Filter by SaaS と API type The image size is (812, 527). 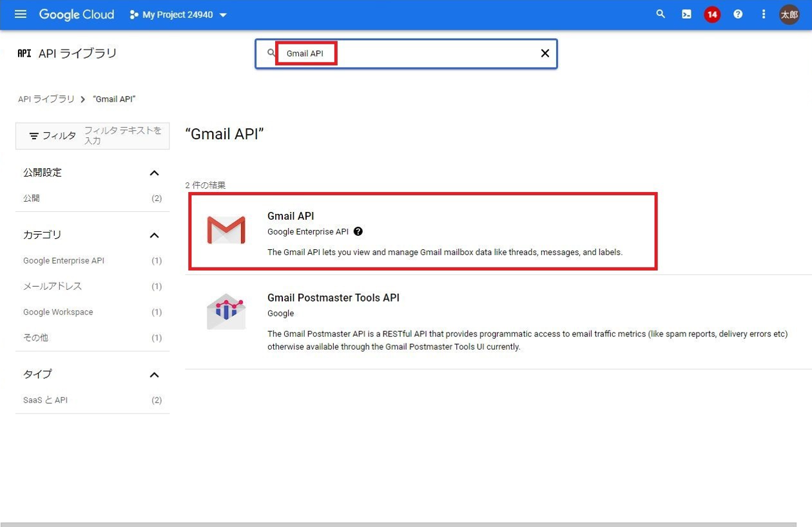point(92,400)
